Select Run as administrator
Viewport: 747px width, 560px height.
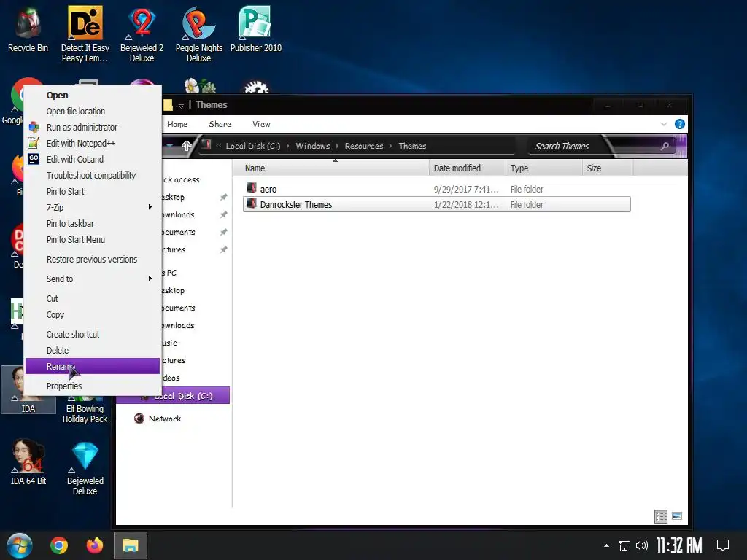tap(93, 127)
